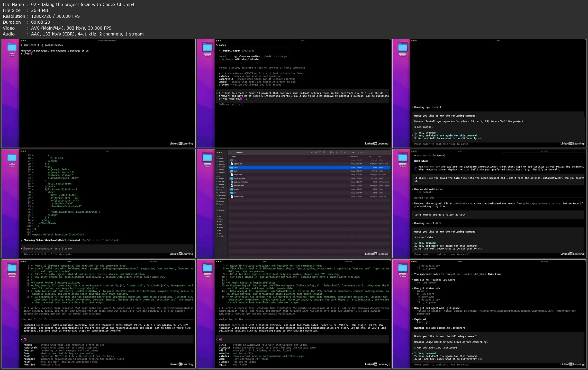
Task: Click the vite.config.js file in Finder
Action: click(239, 196)
